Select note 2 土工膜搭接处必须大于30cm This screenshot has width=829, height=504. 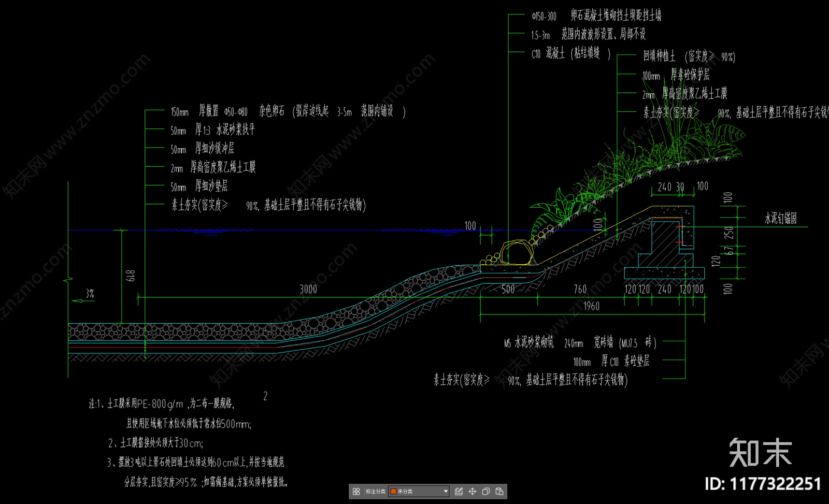[x=155, y=443]
